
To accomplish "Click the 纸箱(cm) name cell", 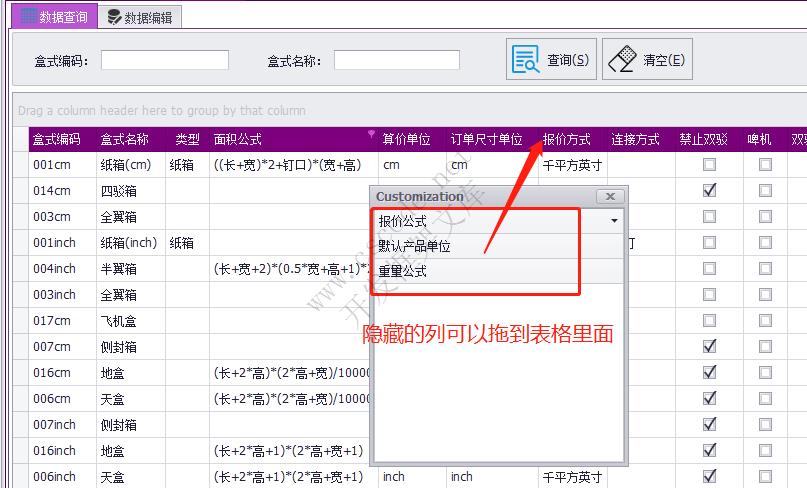I will 131,165.
